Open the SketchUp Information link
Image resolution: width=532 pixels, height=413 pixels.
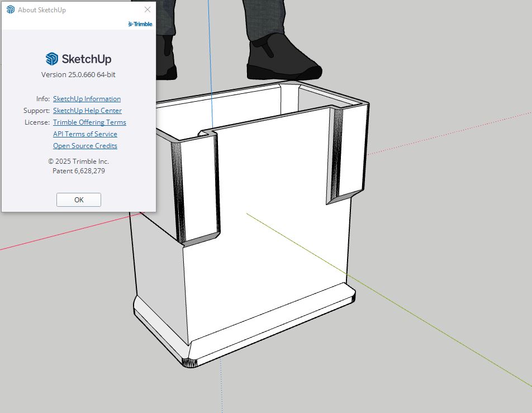[87, 99]
